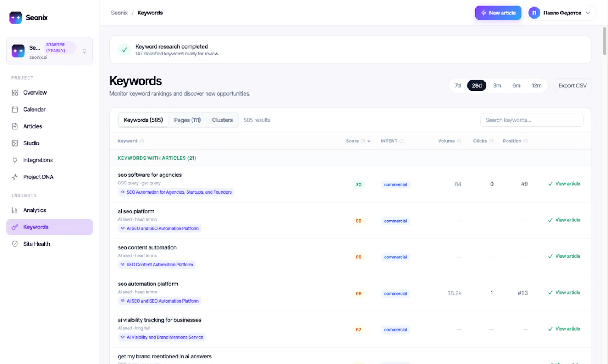Open AI Visibility and Brand Mentions Service tag
Screen dimensions: 608x364
162,337
